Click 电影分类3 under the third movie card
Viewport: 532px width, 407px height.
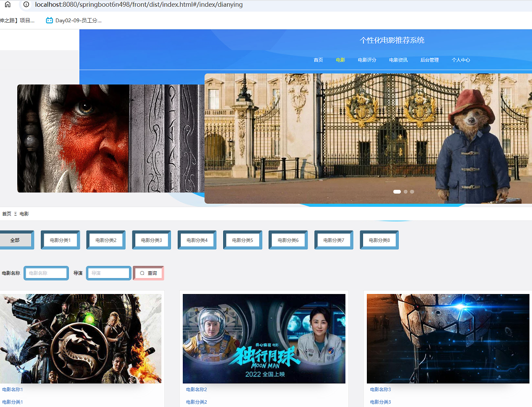[x=381, y=402]
